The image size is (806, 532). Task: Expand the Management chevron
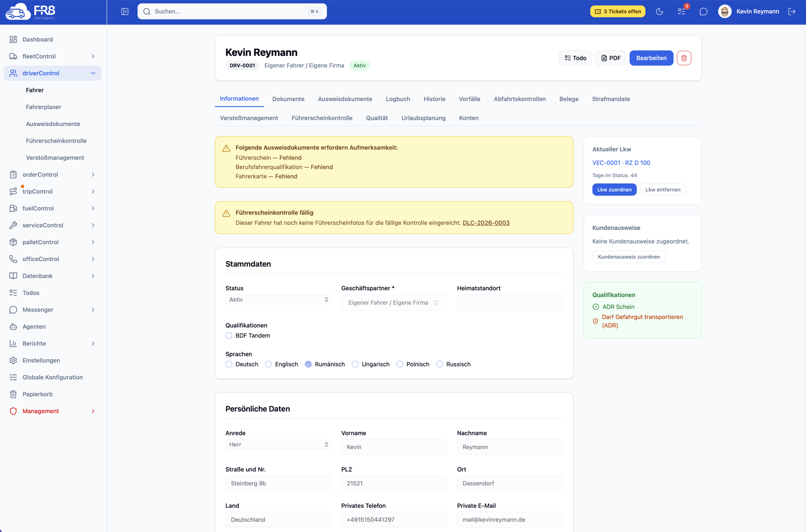coord(93,411)
